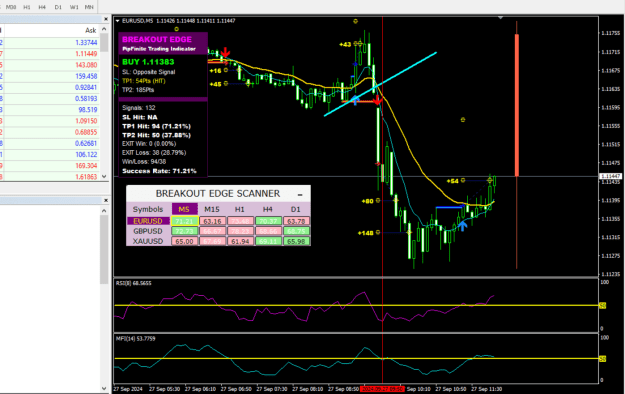Click lower left panel scroll up arrow
Image resolution: width=625 pixels, height=394 pixels.
104,211
